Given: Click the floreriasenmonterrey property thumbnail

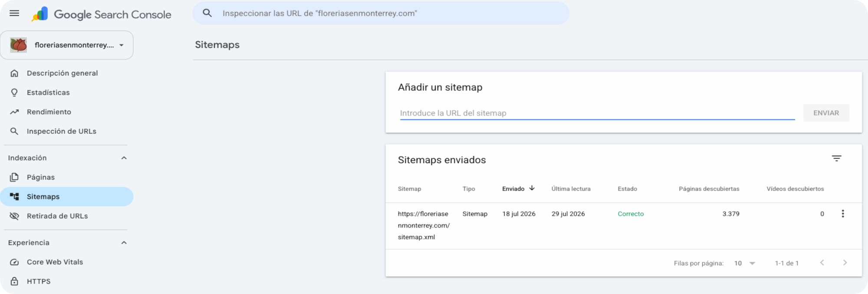Looking at the screenshot, I should point(19,45).
